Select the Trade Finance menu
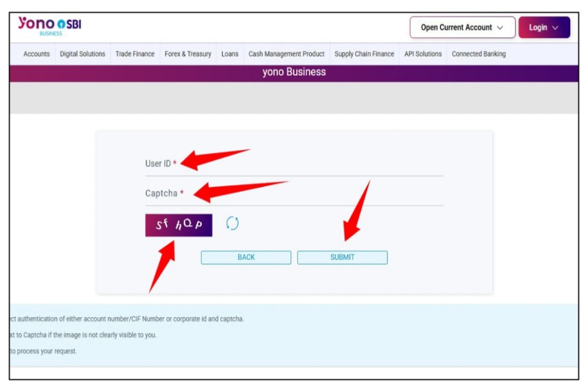 135,54
